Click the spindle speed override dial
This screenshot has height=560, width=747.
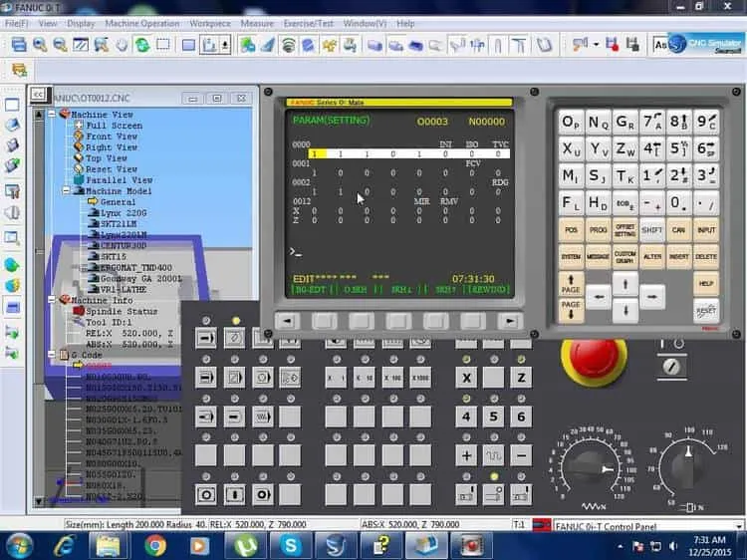point(686,468)
